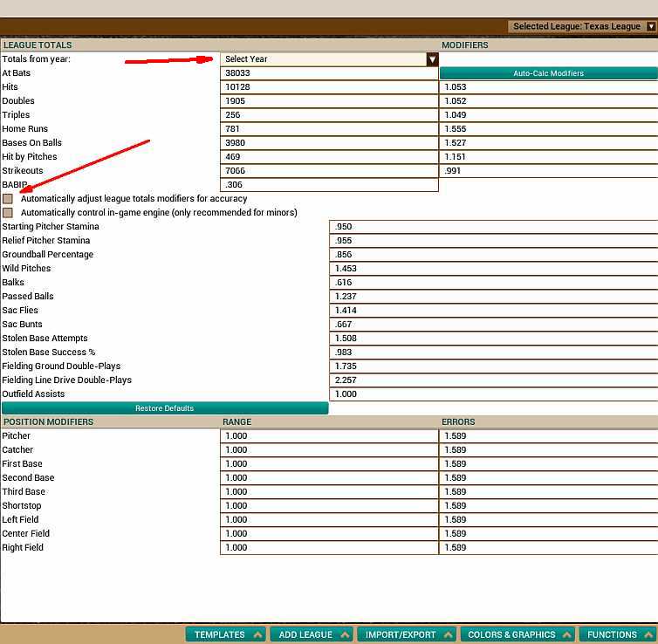
Task: Click the Catcher errors field
Action: click(x=548, y=450)
